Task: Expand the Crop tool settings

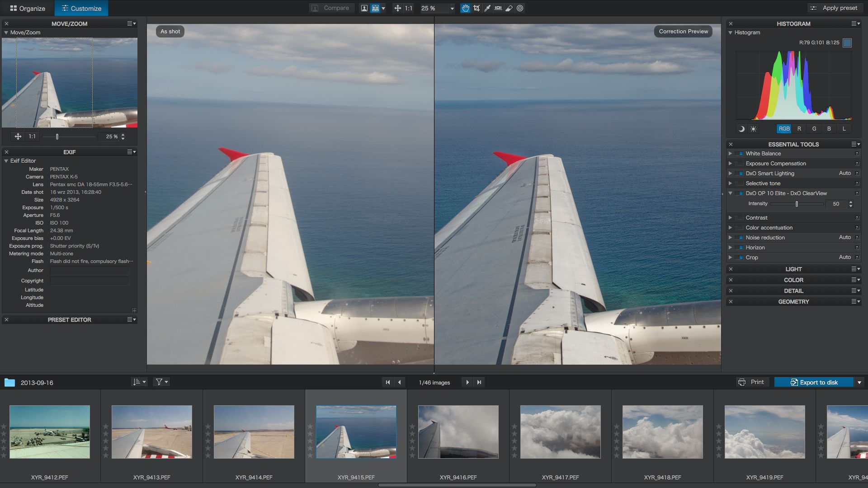Action: click(x=730, y=258)
